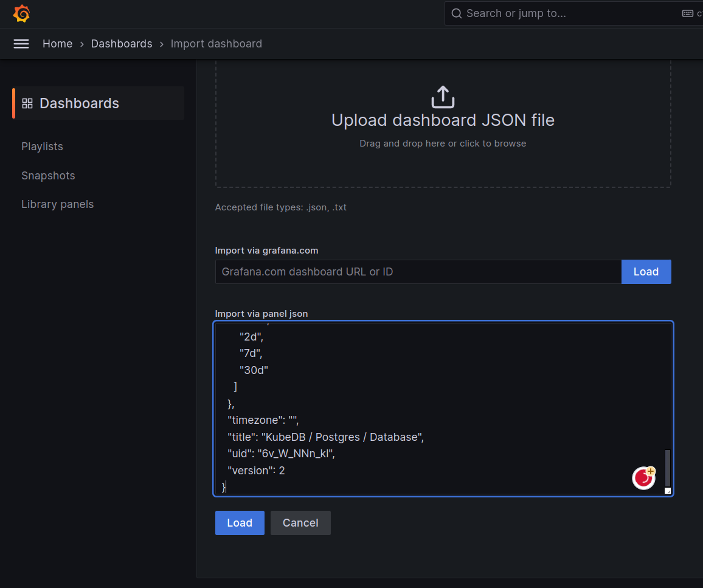Click the Grafana logo in the top bar
703x588 pixels.
[22, 13]
